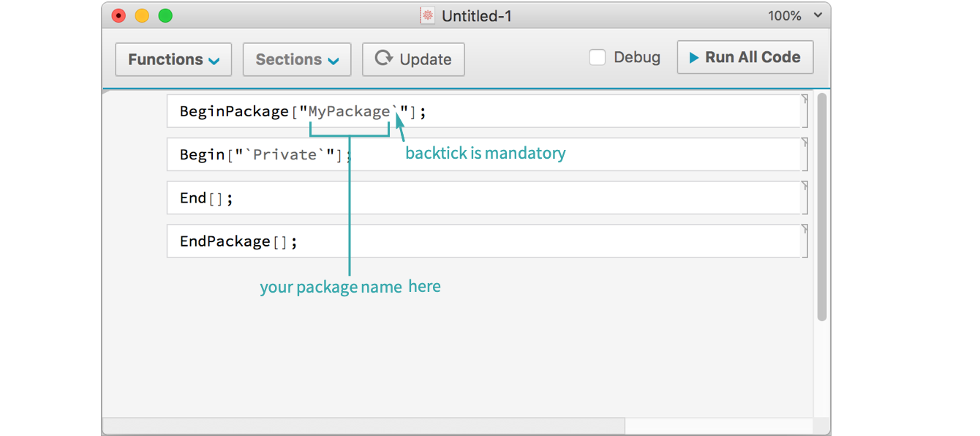The height and width of the screenshot is (436, 980).
Task: Click the Wolfram document icon in title bar
Action: pos(428,15)
